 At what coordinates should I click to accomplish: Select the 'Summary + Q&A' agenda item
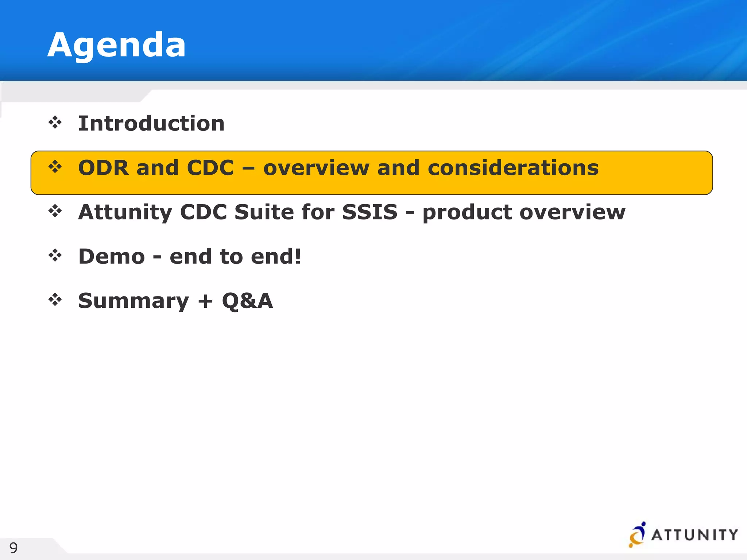click(x=175, y=301)
